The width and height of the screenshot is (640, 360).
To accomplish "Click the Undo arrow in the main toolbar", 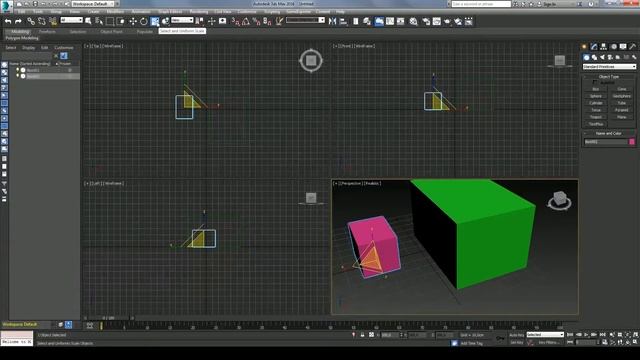I will click(x=8, y=21).
